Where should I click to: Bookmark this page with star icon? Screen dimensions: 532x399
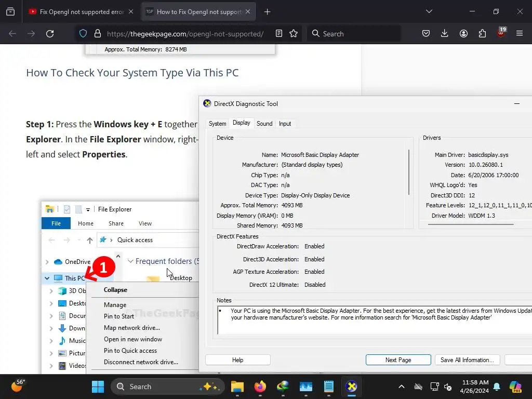coord(294,34)
